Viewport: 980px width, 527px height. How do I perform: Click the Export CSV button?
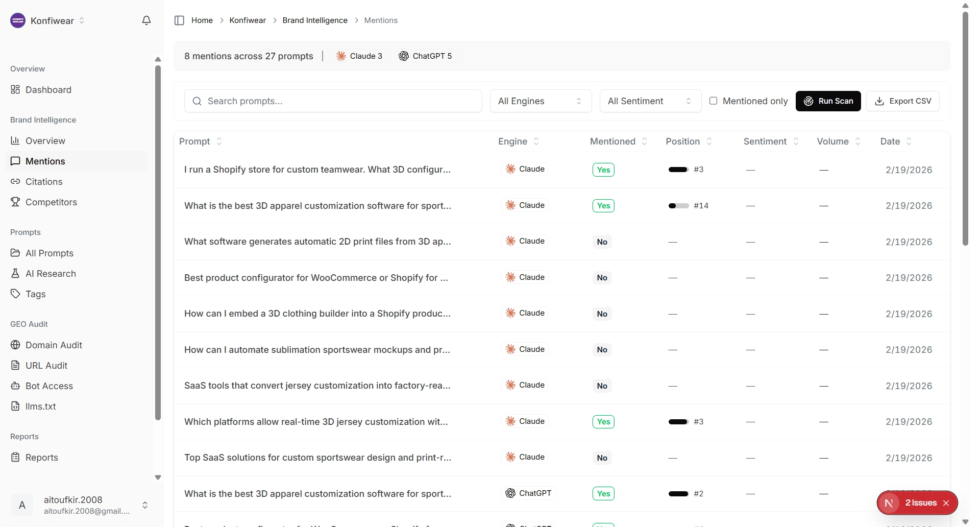click(903, 101)
